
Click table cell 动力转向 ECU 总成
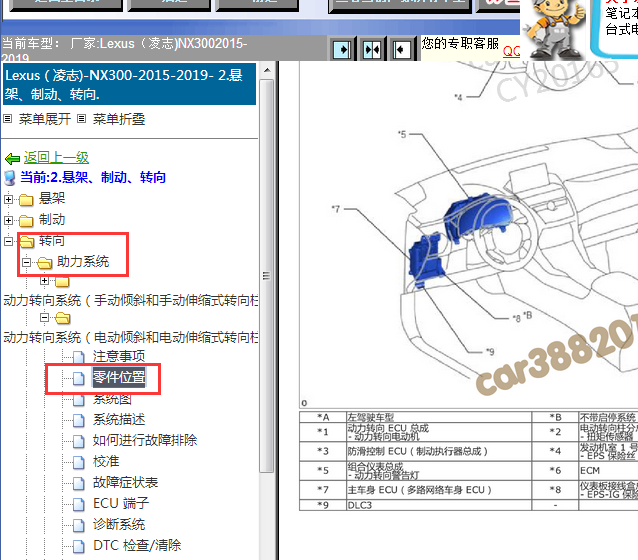pyautogui.click(x=439, y=432)
